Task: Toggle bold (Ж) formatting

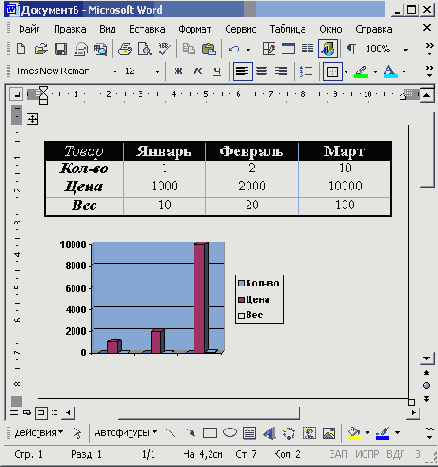Action: click(178, 71)
